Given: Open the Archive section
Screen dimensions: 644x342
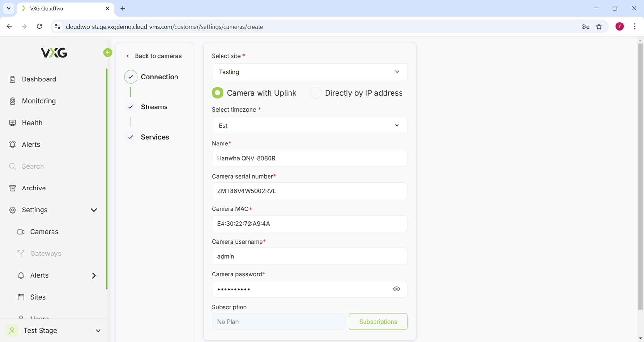Looking at the screenshot, I should (x=33, y=188).
